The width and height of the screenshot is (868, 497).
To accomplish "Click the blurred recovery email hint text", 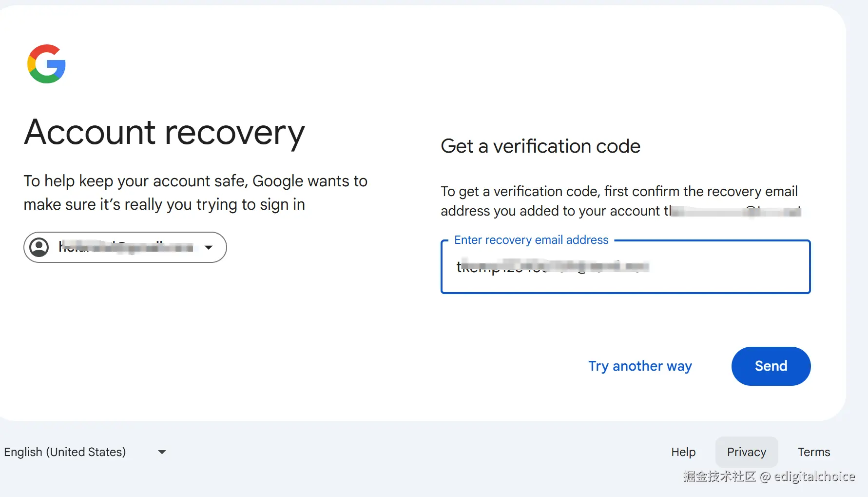I will coord(737,211).
